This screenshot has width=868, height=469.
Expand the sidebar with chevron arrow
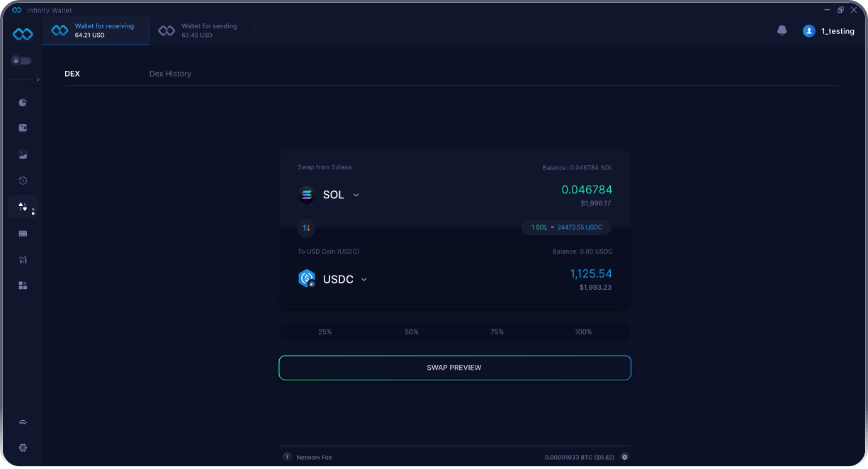point(38,80)
